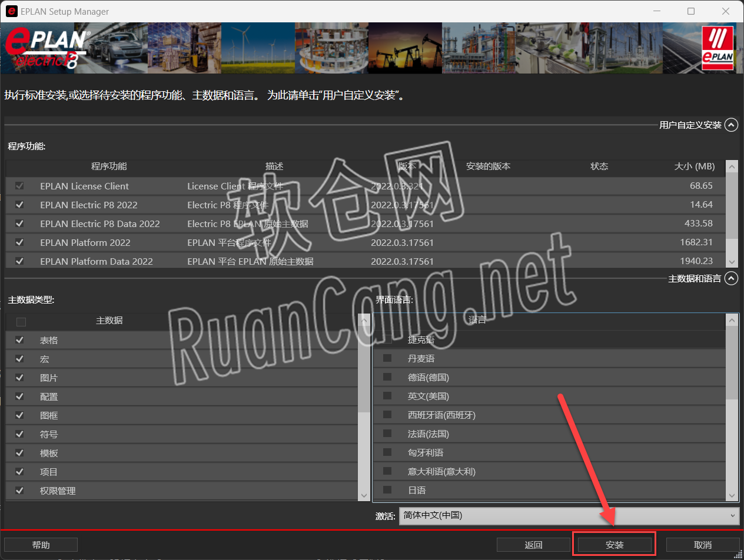
Task: Disable the 宏 master data option
Action: 19,359
